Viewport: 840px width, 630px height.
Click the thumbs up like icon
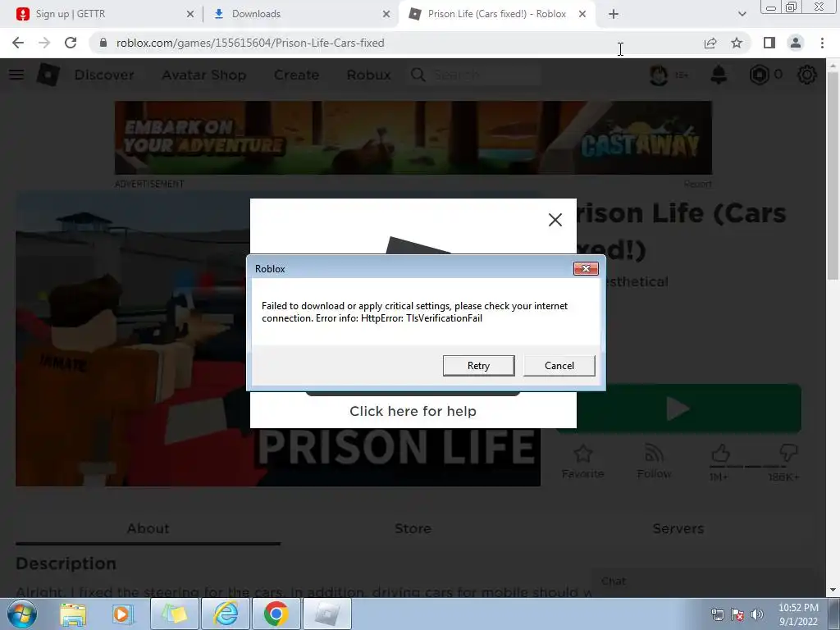[x=720, y=453]
